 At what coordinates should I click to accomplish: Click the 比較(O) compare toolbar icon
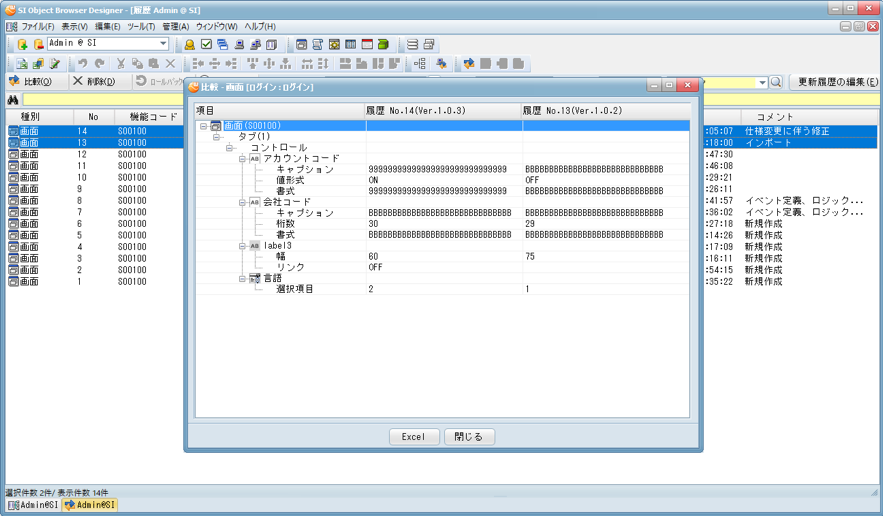[14, 82]
